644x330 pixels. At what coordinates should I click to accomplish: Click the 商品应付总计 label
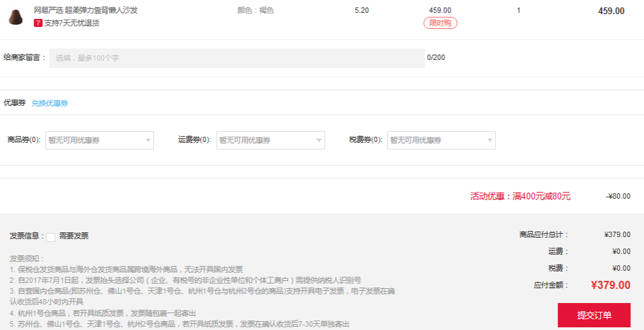544,234
